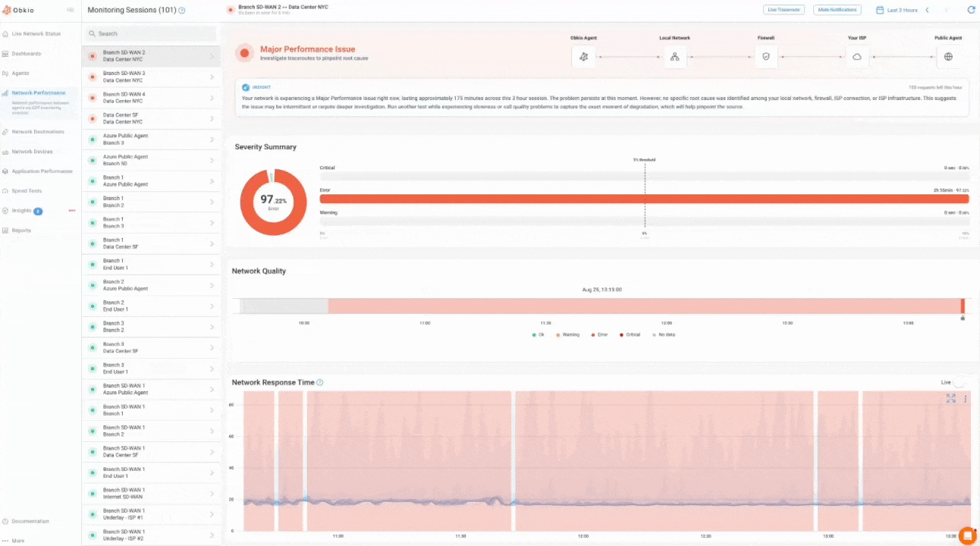Image resolution: width=980 pixels, height=546 pixels.
Task: Click the Live Traceroute button
Action: pyautogui.click(x=784, y=10)
